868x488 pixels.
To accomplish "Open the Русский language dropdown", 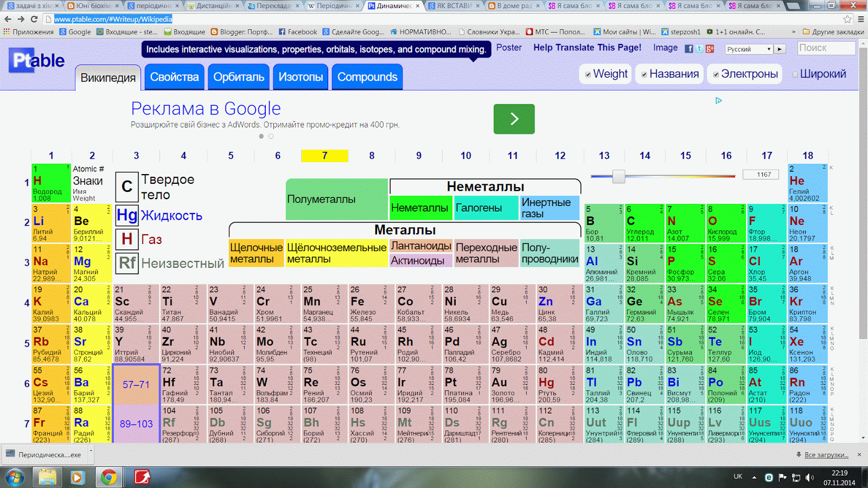I will tap(749, 49).
